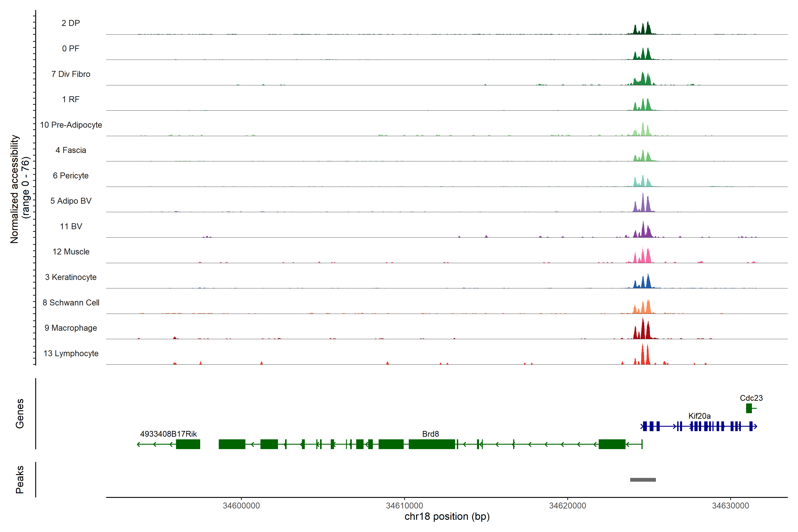Viewport: 798px width, 532px height.
Task: Click the 8 Schwann Cell track label
Action: coord(70,302)
